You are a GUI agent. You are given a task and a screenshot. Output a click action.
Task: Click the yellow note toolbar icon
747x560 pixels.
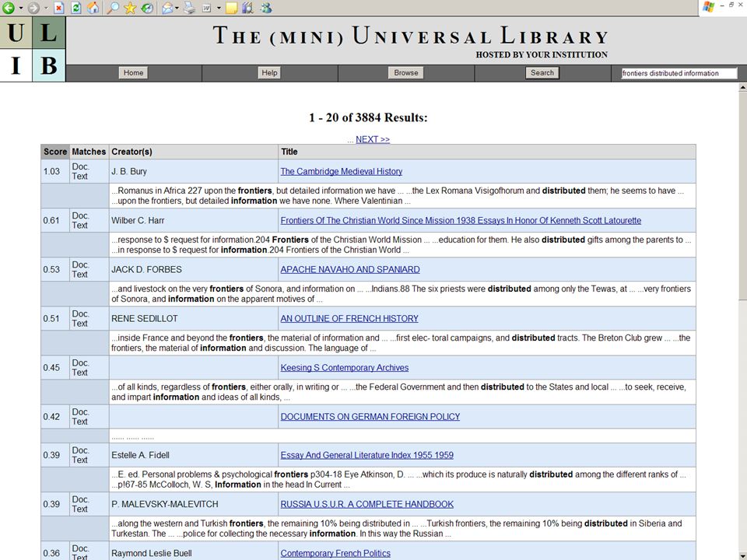pos(231,8)
